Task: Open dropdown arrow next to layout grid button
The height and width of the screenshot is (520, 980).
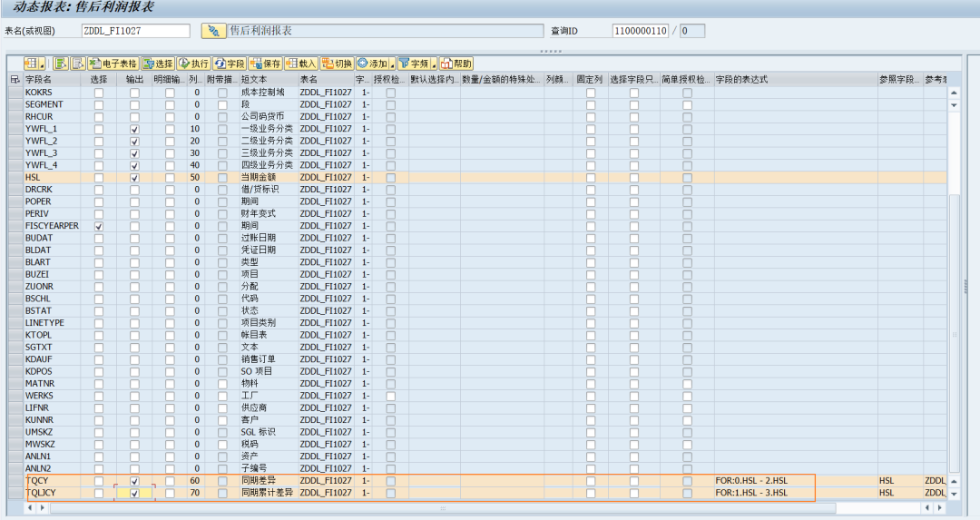Action: (42, 64)
